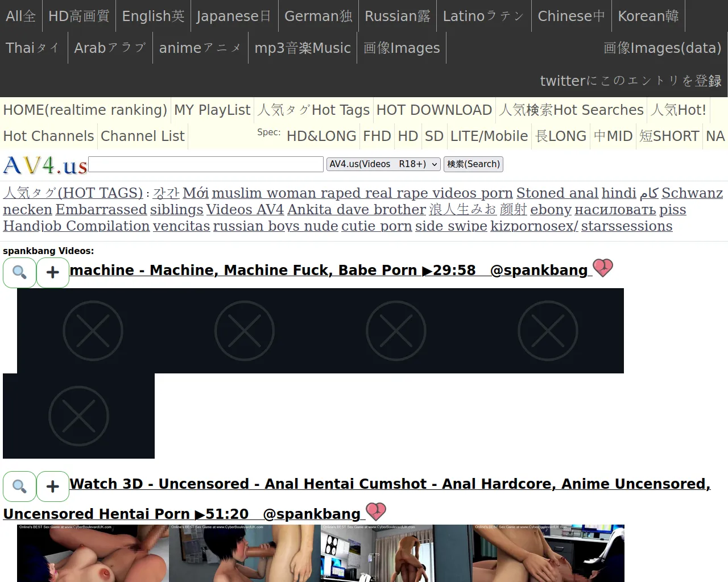Click the magnifier icon beside the second video title
Viewport: 728px width, 582px height.
tap(20, 487)
